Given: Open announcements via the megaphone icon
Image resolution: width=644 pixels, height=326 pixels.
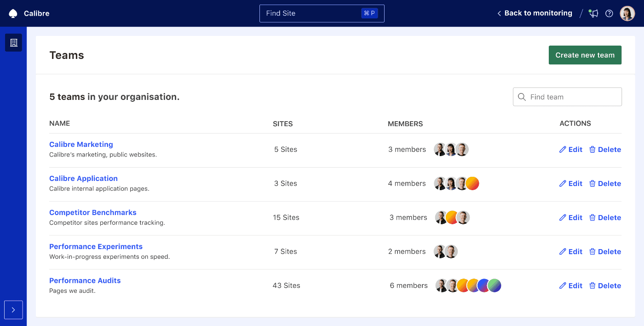Looking at the screenshot, I should (593, 13).
